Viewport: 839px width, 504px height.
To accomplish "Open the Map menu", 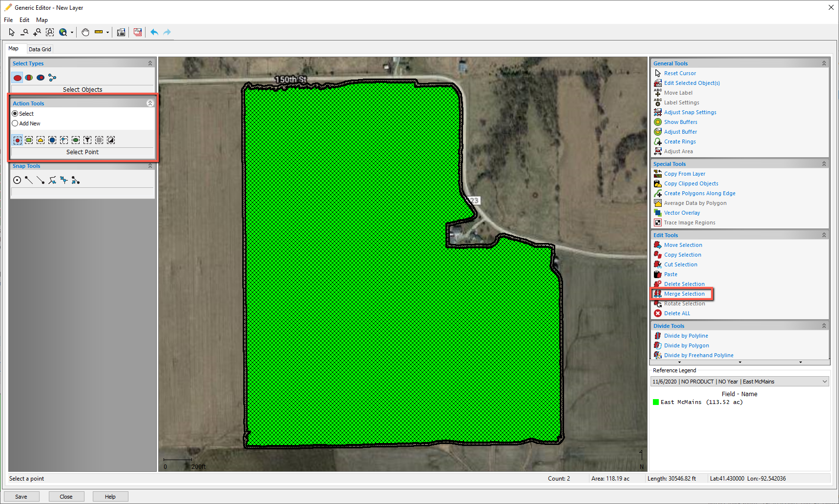I will [x=42, y=20].
